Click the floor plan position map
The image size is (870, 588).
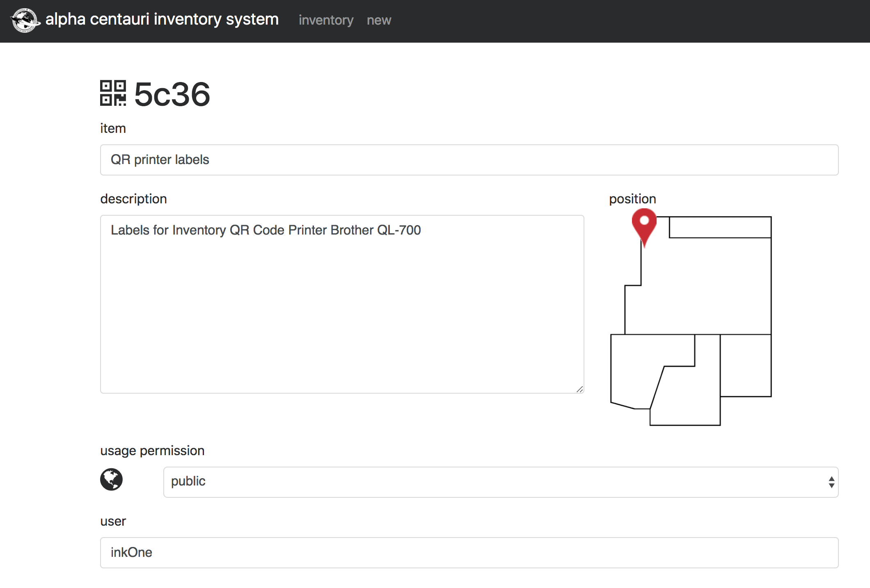[x=691, y=321]
